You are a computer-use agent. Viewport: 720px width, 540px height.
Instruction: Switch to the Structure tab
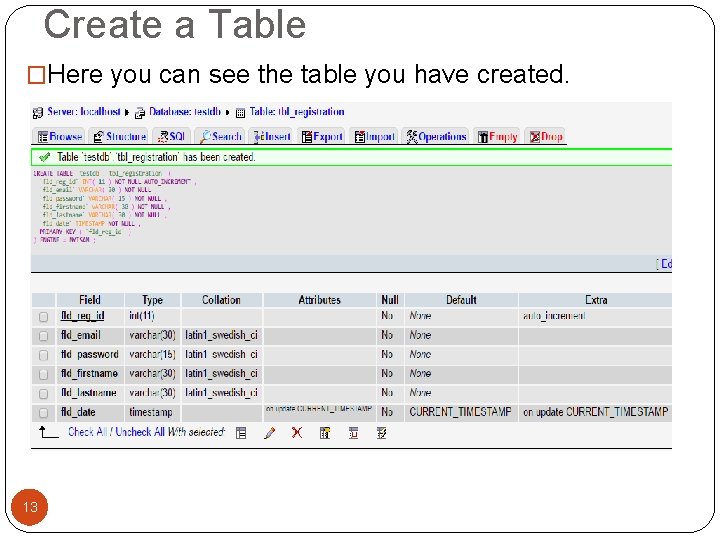point(119,136)
